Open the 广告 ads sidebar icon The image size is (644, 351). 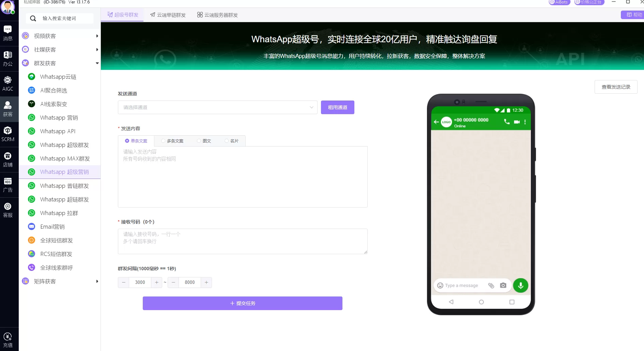pyautogui.click(x=7, y=185)
